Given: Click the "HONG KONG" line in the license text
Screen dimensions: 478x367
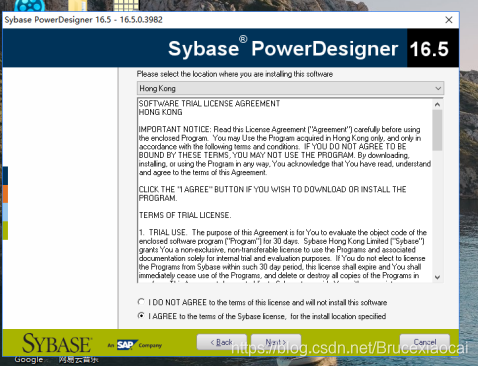Looking at the screenshot, I should pyautogui.click(x=160, y=112).
